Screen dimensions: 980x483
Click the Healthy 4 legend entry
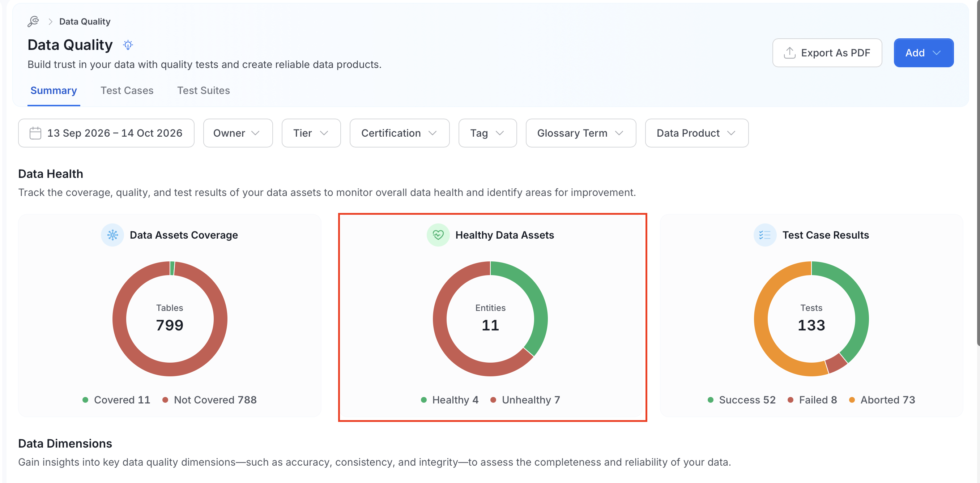coord(449,400)
